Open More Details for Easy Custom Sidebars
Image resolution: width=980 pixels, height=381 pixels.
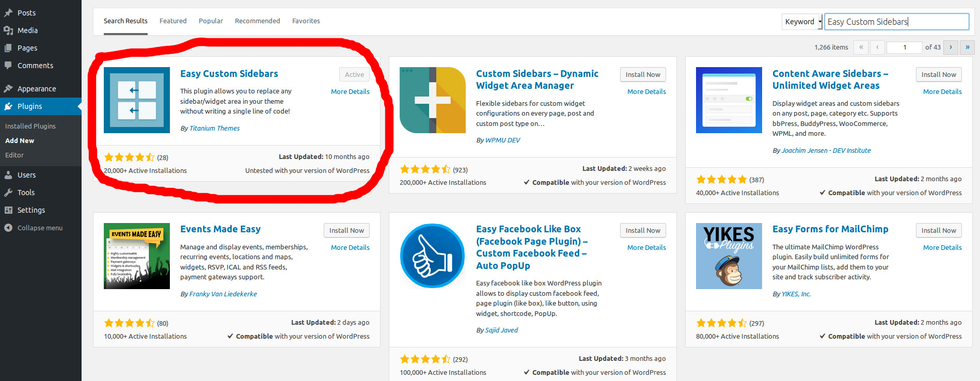coord(350,91)
